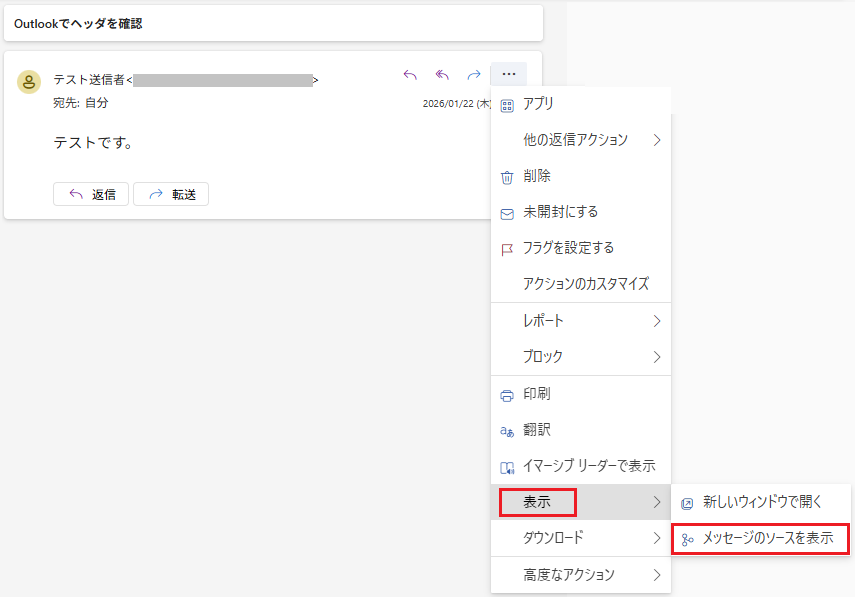This screenshot has height=597, width=855.
Task: Open the 印刷 (Print) icon
Action: (x=509, y=393)
